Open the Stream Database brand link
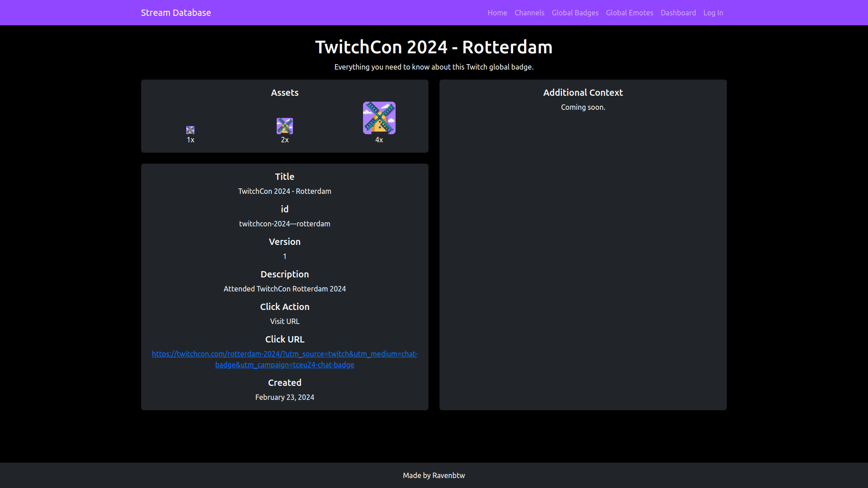 click(176, 13)
